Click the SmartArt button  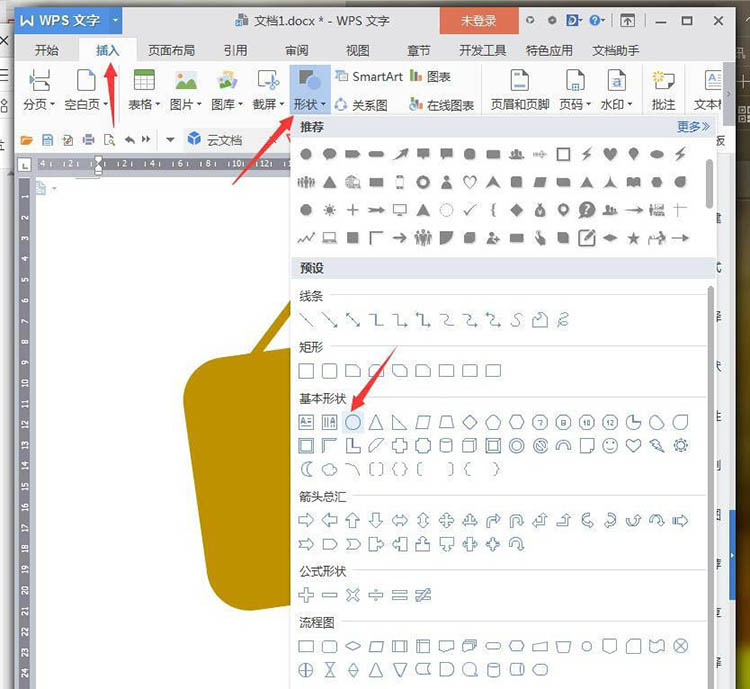click(369, 77)
